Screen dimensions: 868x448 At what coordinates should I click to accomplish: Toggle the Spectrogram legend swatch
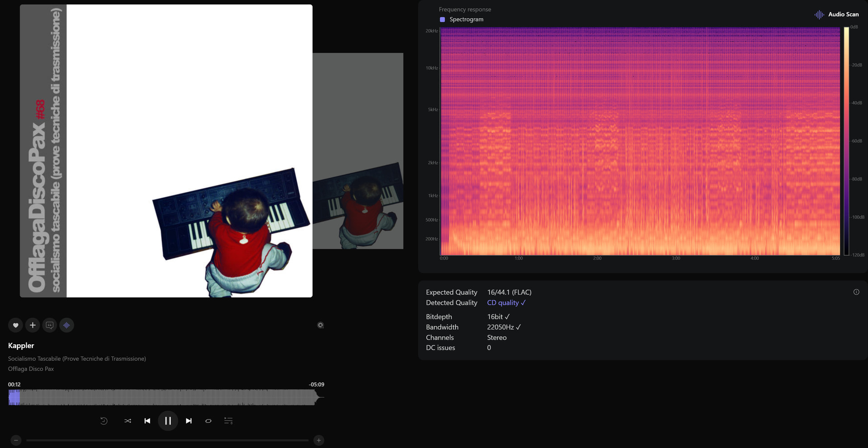[x=442, y=19]
